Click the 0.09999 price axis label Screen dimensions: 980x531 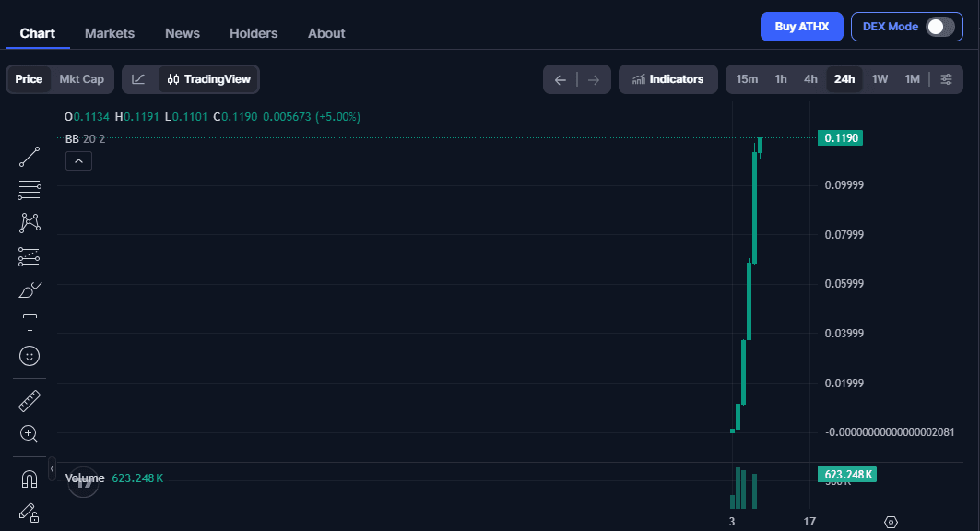point(844,185)
